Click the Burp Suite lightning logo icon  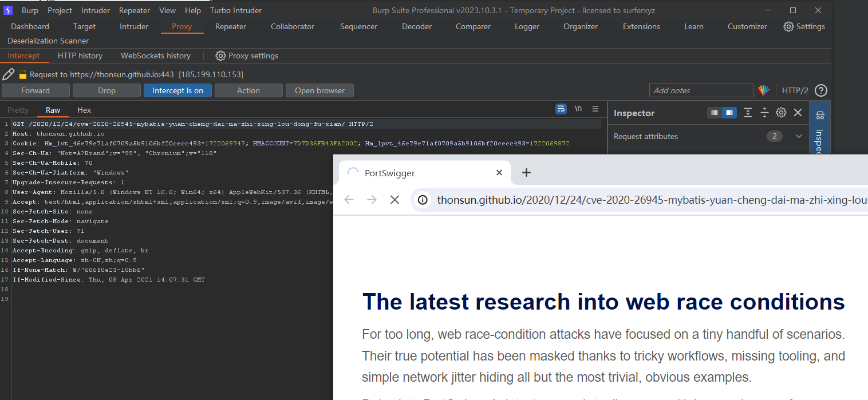[x=8, y=10]
